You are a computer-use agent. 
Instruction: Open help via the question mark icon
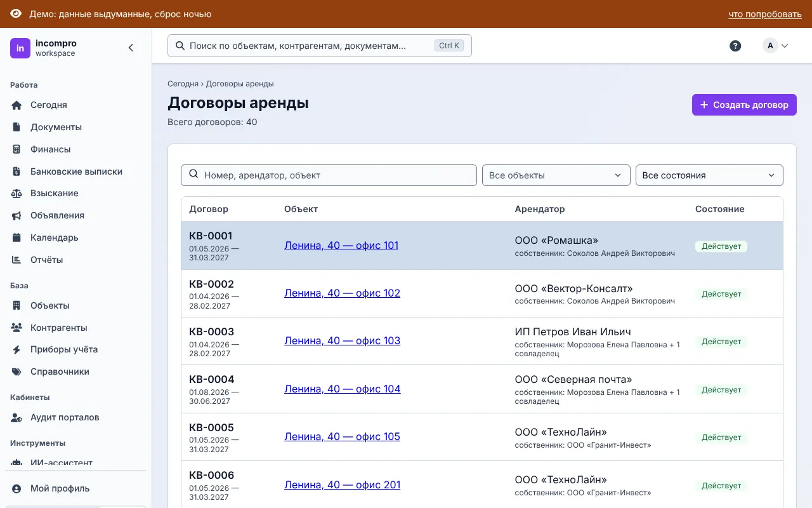[x=735, y=46]
